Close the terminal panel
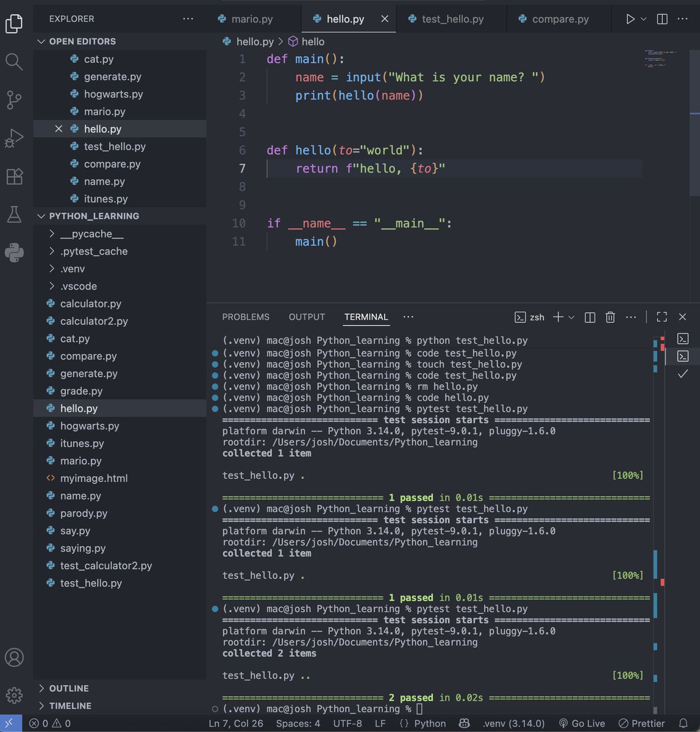Image resolution: width=700 pixels, height=732 pixels. [683, 317]
